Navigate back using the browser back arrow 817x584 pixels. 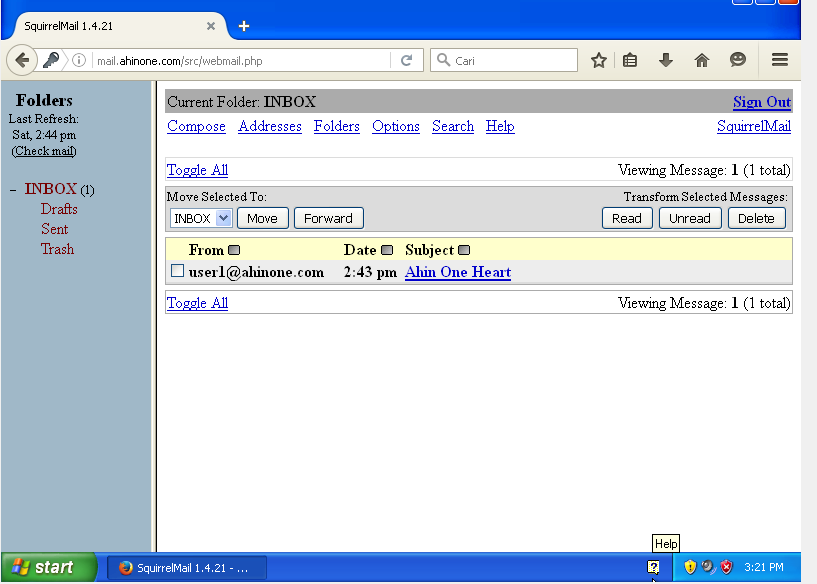coord(22,60)
